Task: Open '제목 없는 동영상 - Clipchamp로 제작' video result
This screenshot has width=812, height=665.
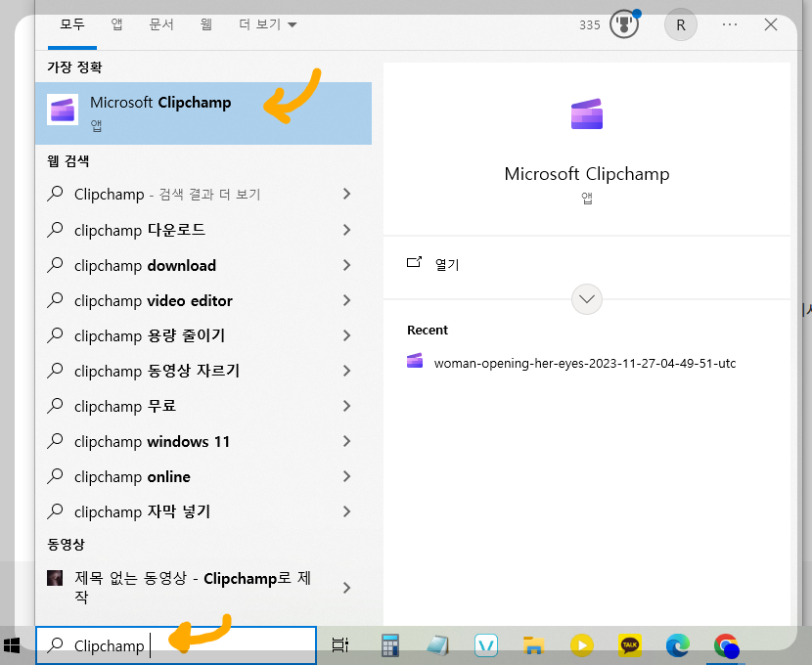Action: click(203, 588)
